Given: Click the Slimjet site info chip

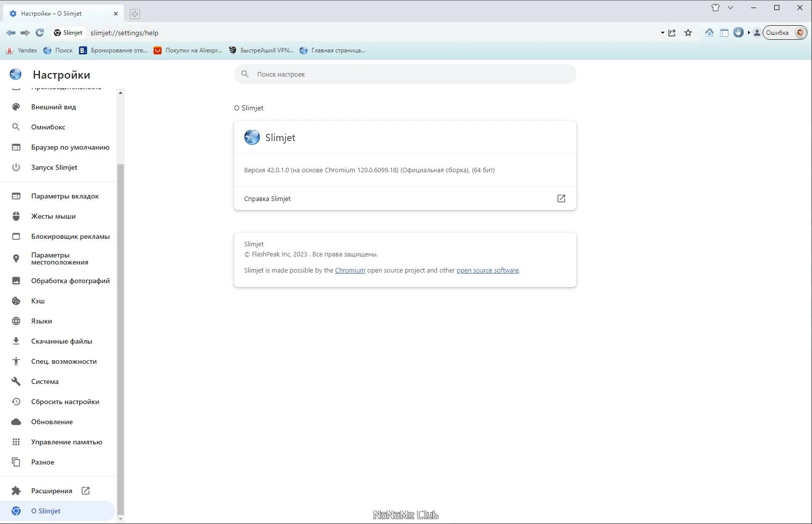Looking at the screenshot, I should [x=68, y=33].
